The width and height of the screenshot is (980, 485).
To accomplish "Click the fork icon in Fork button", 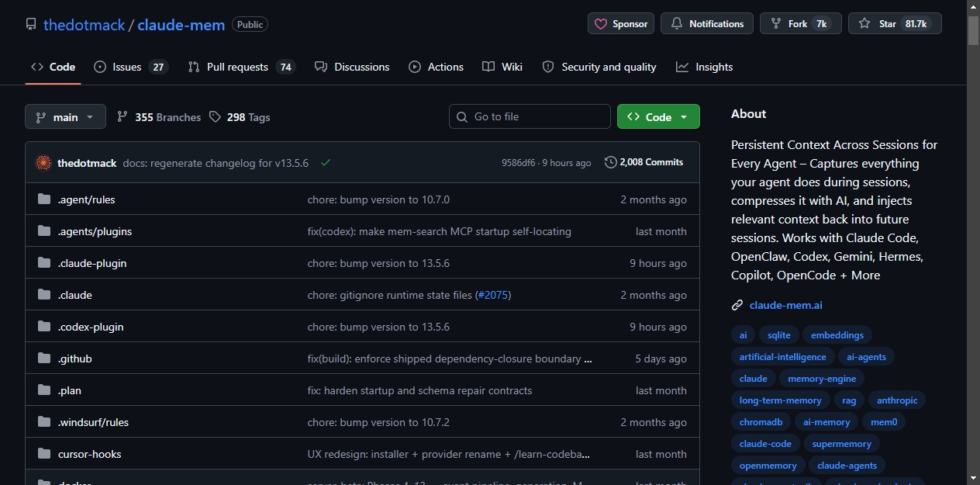I will (775, 24).
